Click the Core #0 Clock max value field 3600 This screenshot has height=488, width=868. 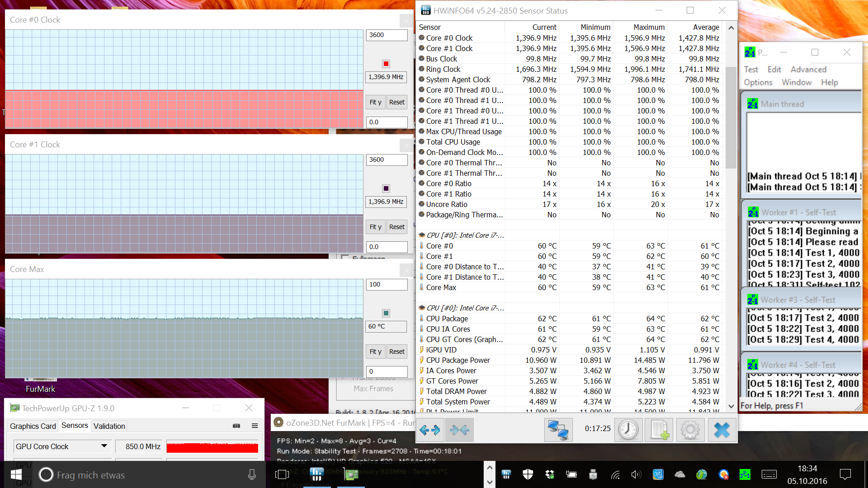tap(387, 35)
